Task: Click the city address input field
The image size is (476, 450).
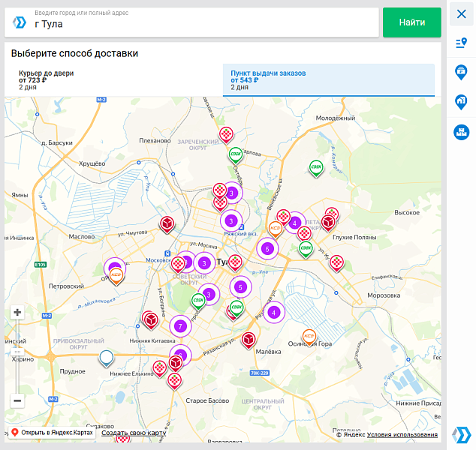Action: click(203, 24)
